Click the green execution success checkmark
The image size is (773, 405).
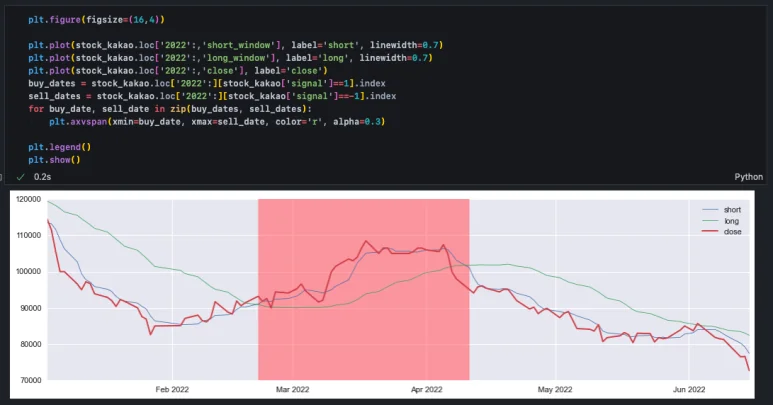(x=20, y=176)
